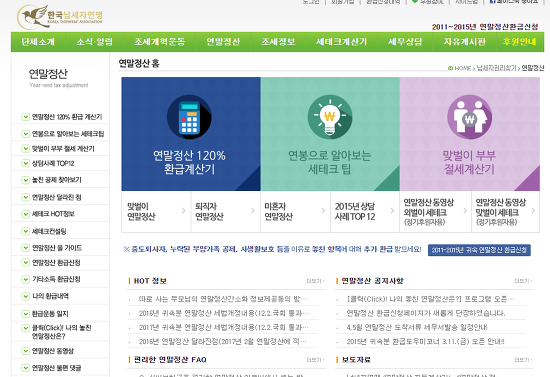The width and height of the screenshot is (550, 377).
Task: Open sidebar link 연말정산 환급신청
Action: (x=56, y=263)
